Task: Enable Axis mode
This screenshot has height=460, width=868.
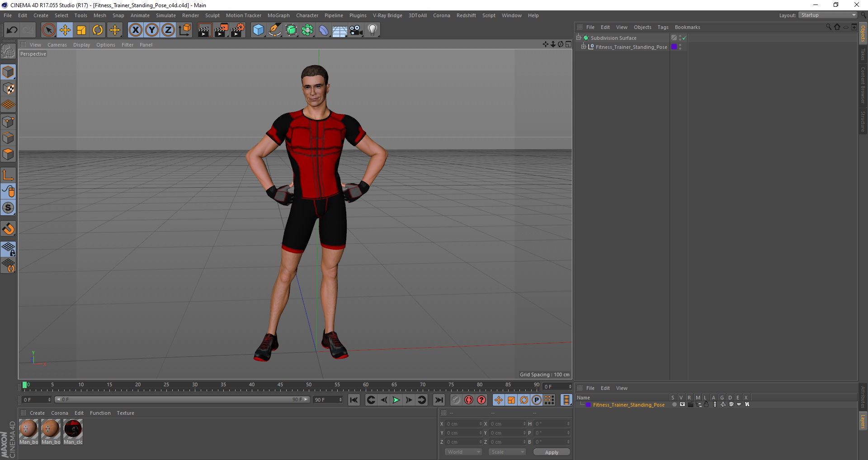Action: pyautogui.click(x=8, y=175)
